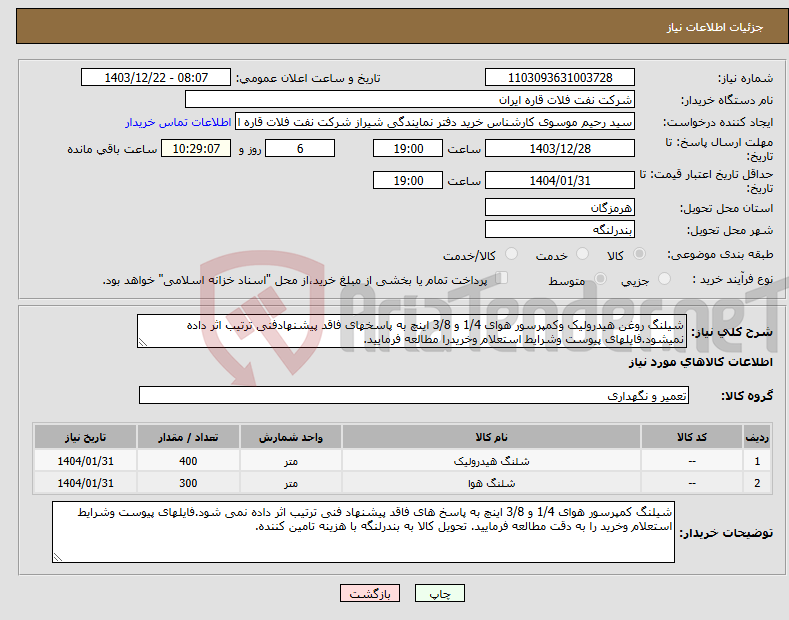
Task: Click the اطلاعات کالاهای مورد نیاز heading
Action: click(x=700, y=362)
